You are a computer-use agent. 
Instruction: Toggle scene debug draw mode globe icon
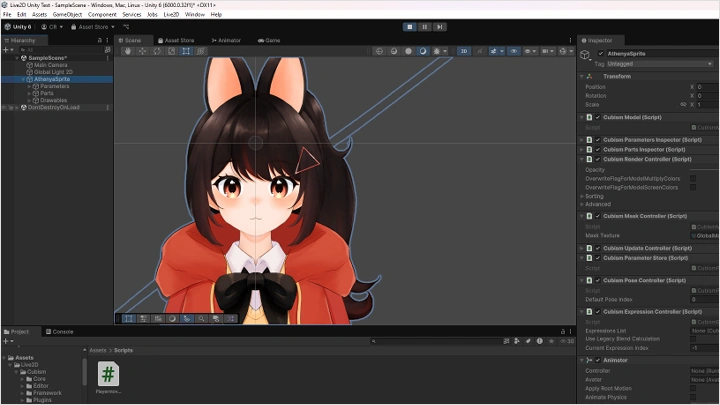(x=379, y=51)
